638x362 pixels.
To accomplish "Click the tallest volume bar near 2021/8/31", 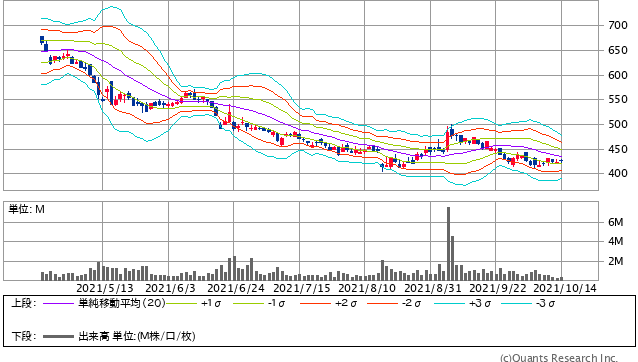I will click(x=448, y=244).
